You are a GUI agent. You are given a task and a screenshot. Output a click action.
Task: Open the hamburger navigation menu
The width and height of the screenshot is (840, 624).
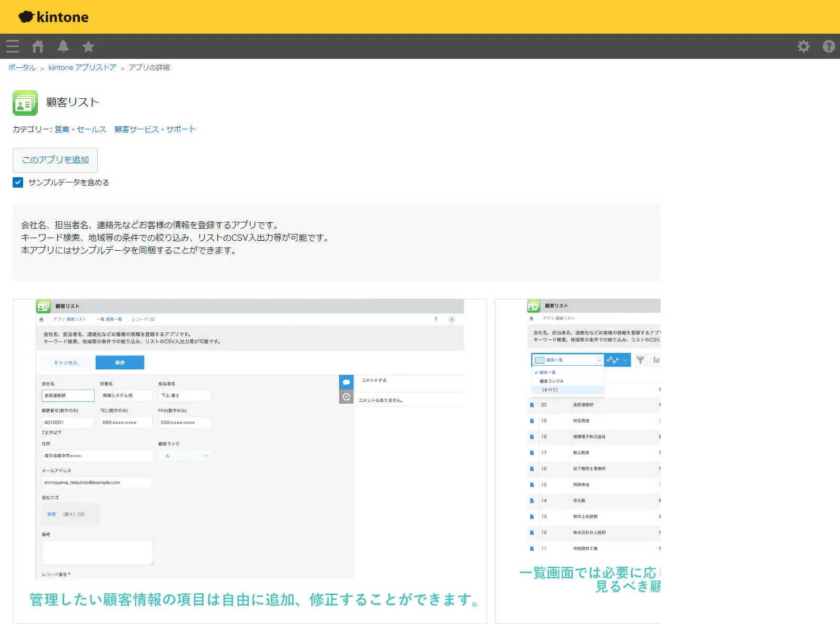click(13, 46)
